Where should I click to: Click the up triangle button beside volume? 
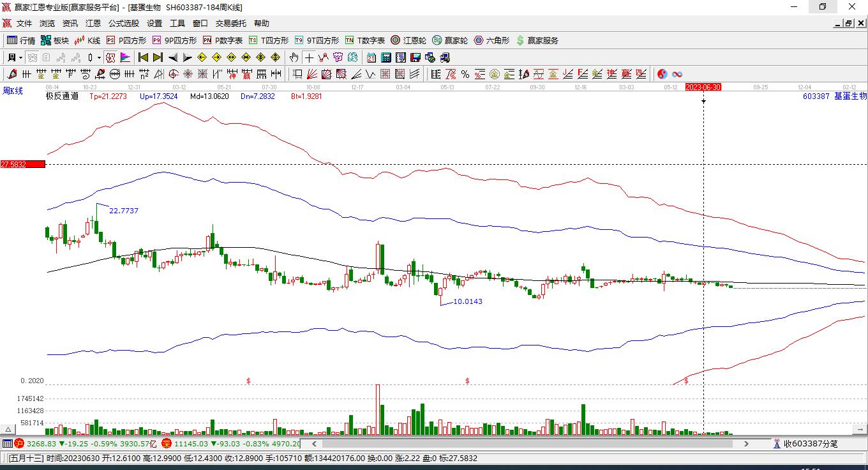pos(8,430)
